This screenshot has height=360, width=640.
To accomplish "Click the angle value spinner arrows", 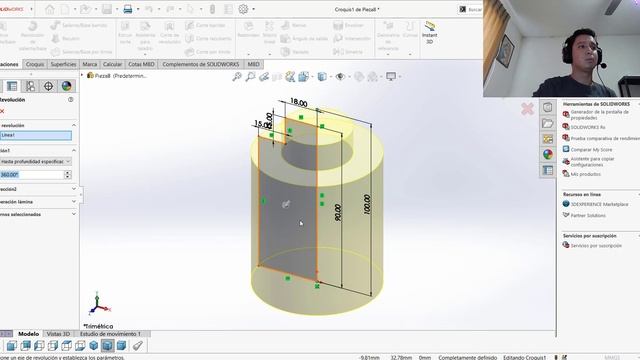I will [67, 175].
